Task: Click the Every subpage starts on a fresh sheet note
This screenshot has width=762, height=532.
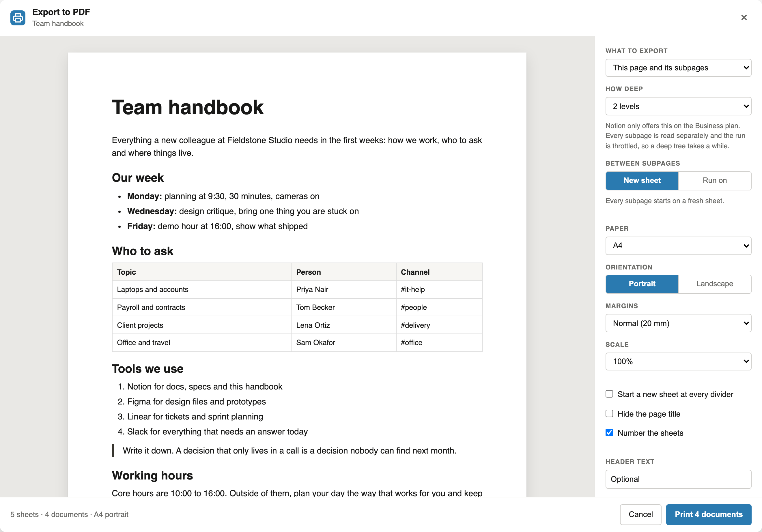Action: click(x=664, y=201)
